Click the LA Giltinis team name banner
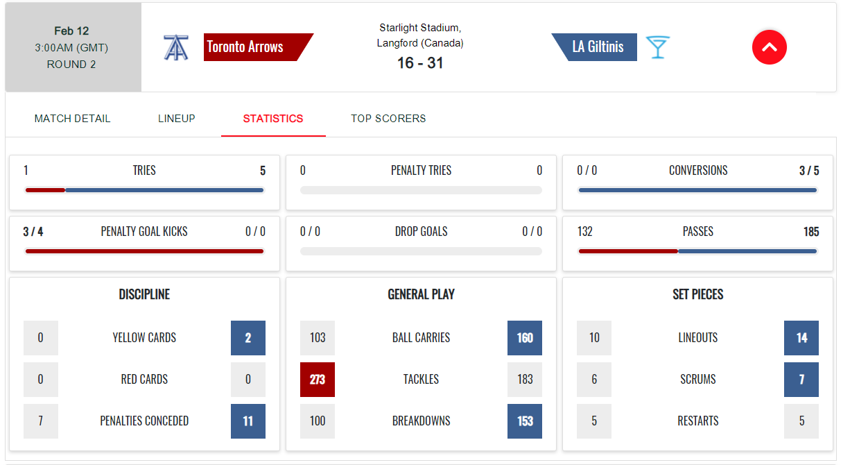The image size is (868, 465). [595, 47]
